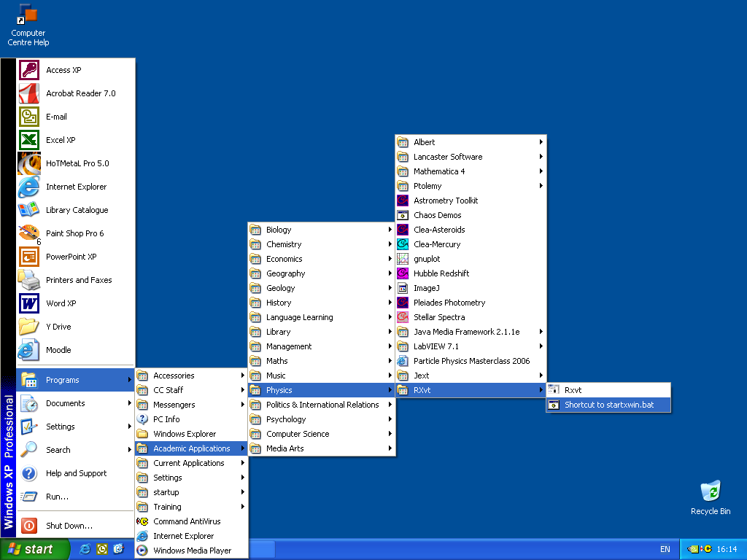Viewport: 747px width, 560px height.
Task: Click the Library Catalogue icon
Action: point(29,210)
